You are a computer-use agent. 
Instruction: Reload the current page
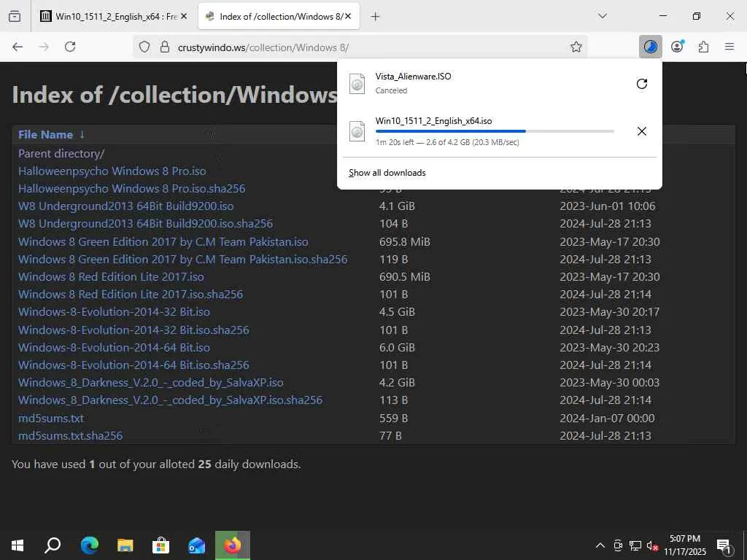point(70,47)
